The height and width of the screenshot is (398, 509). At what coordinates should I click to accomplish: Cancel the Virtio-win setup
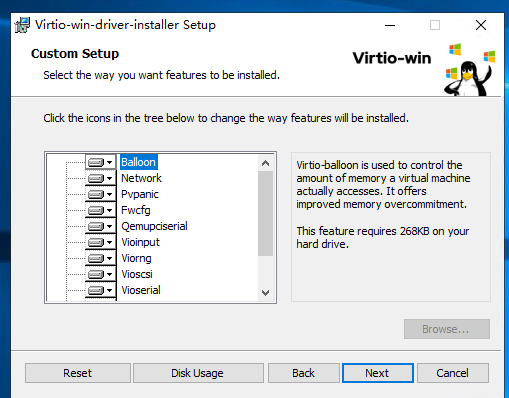click(453, 373)
